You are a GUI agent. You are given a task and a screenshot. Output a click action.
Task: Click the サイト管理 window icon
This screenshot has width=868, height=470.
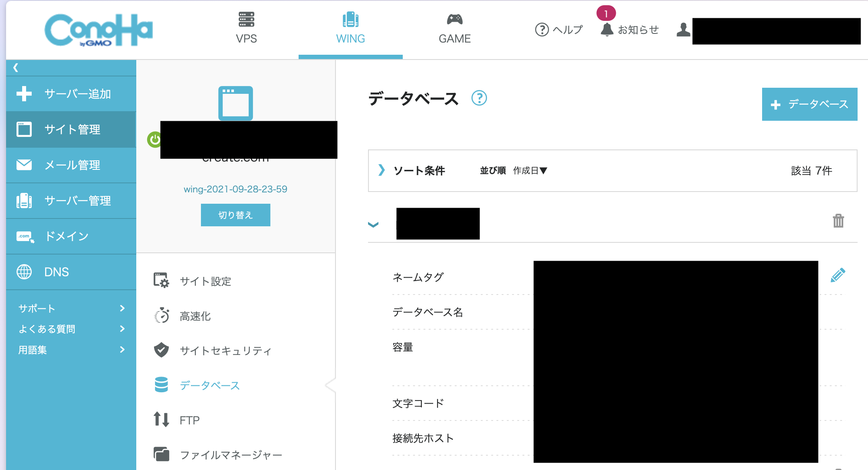click(24, 129)
